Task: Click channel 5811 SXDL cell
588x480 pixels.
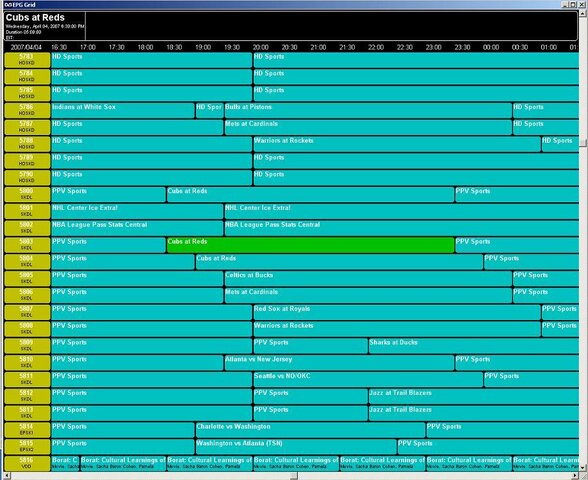Action: [x=27, y=380]
